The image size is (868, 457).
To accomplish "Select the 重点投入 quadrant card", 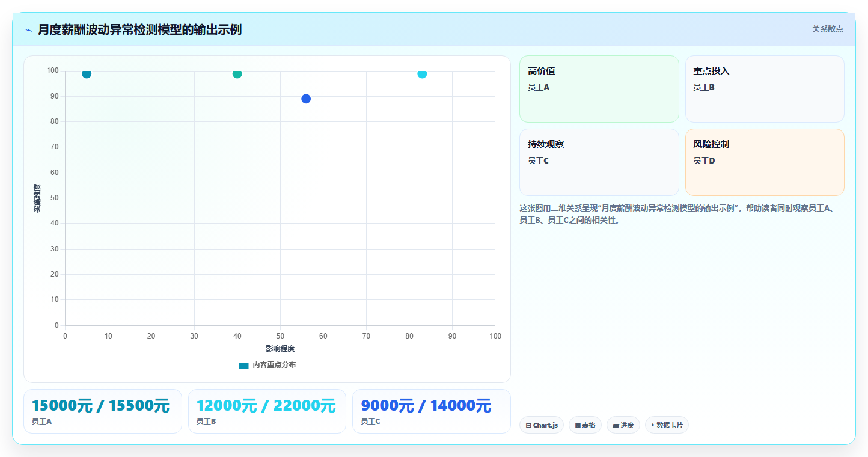I will coord(765,89).
